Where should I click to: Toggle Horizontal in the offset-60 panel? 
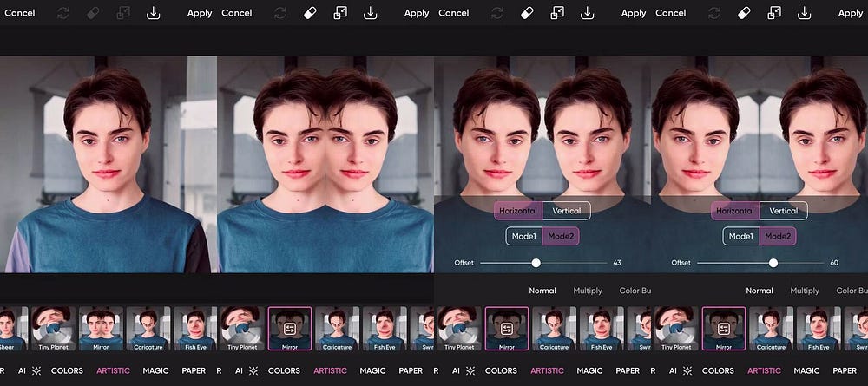[735, 211]
